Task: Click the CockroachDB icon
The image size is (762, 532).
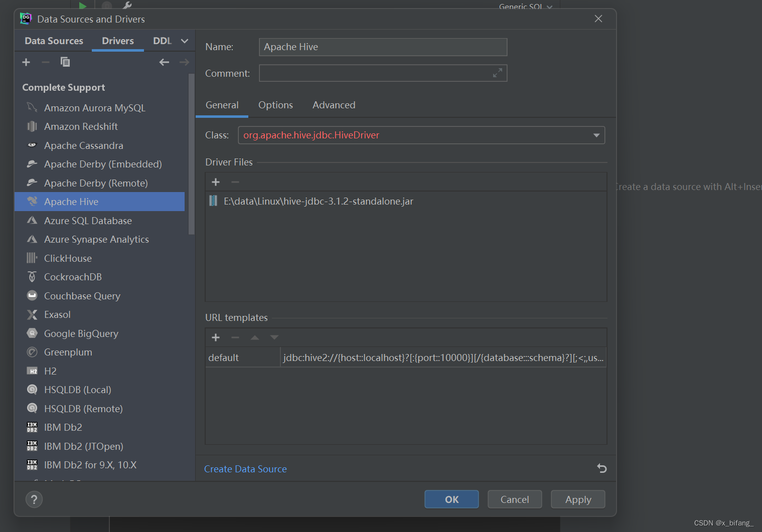Action: click(x=32, y=277)
